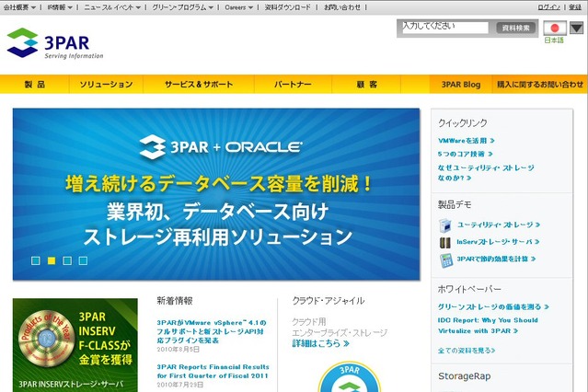Open 3PAR Reports Financial Results news link
This screenshot has width=588, height=392.
click(x=213, y=372)
